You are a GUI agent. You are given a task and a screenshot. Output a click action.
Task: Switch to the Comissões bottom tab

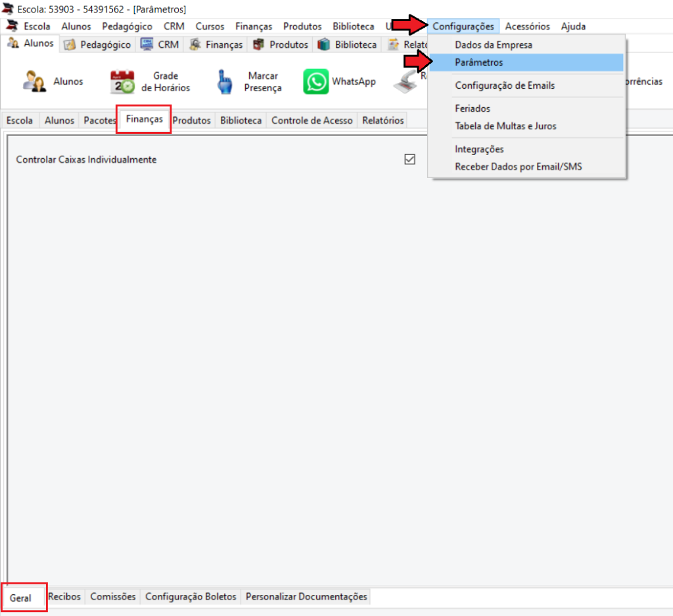113,597
